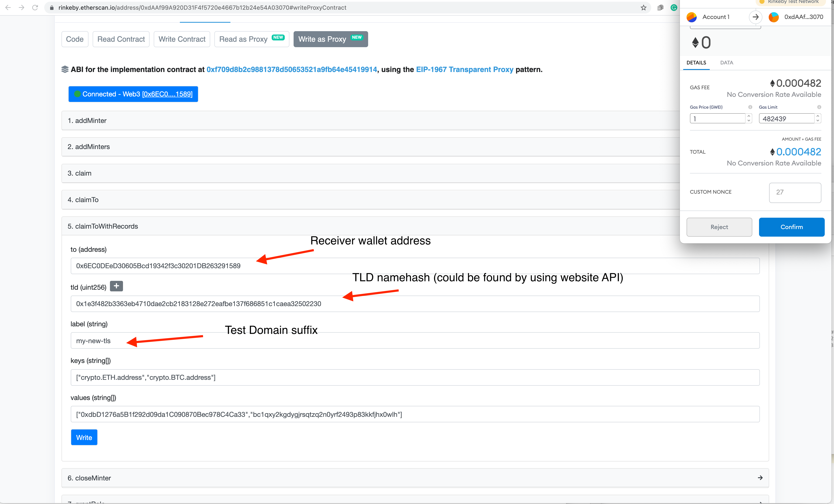Reload the page with the refresh icon

pos(35,7)
